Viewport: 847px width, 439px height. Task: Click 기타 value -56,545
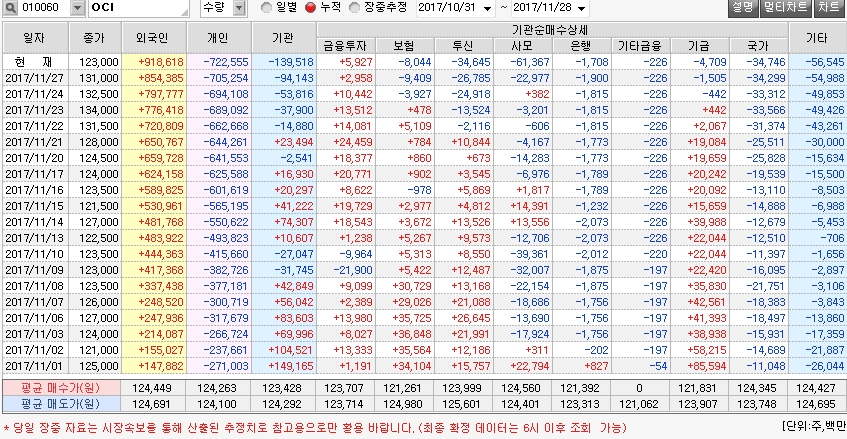(824, 62)
